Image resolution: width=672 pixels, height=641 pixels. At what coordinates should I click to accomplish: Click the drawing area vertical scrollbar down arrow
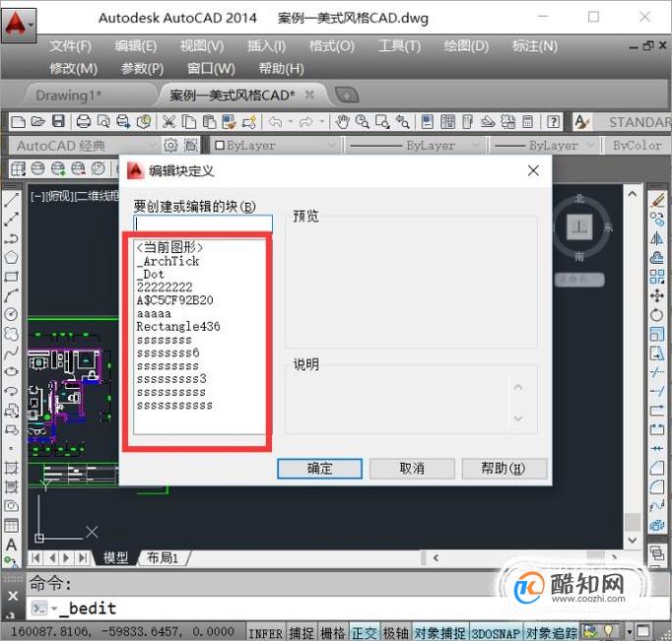point(633,541)
